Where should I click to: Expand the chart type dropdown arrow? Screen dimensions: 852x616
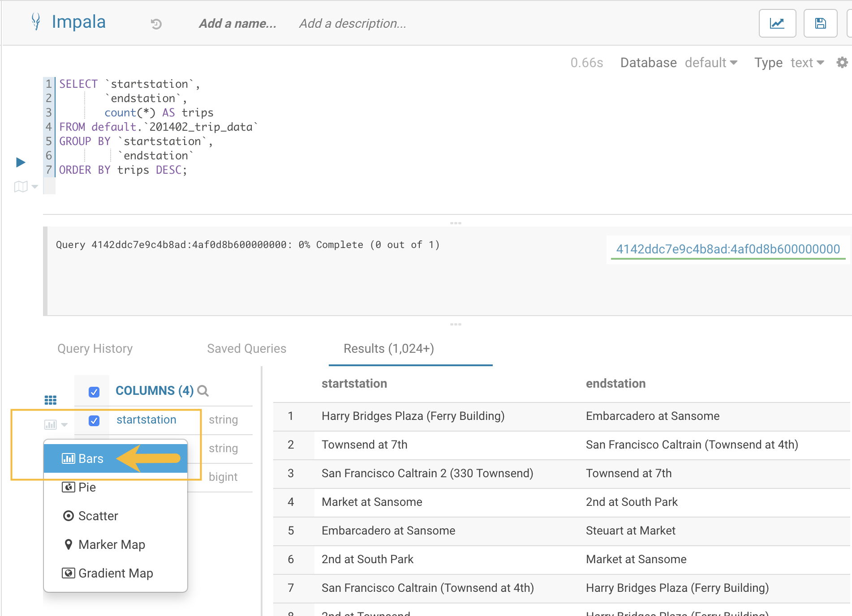coord(64,424)
